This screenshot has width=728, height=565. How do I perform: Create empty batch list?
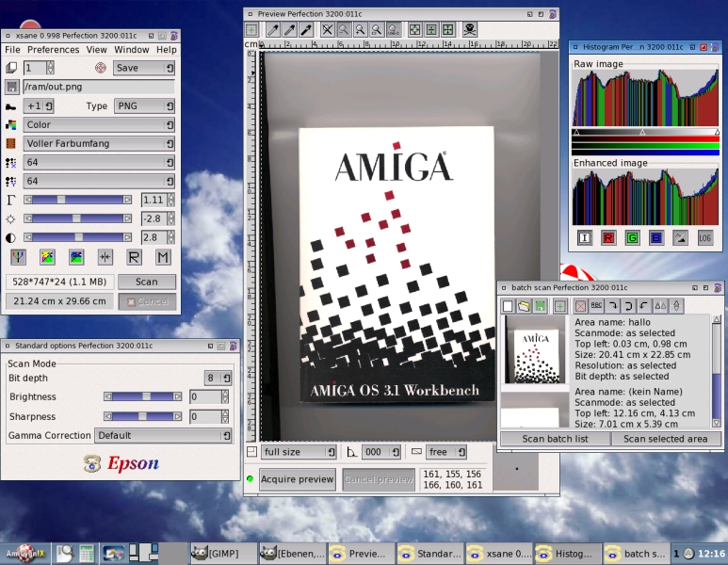click(508, 306)
